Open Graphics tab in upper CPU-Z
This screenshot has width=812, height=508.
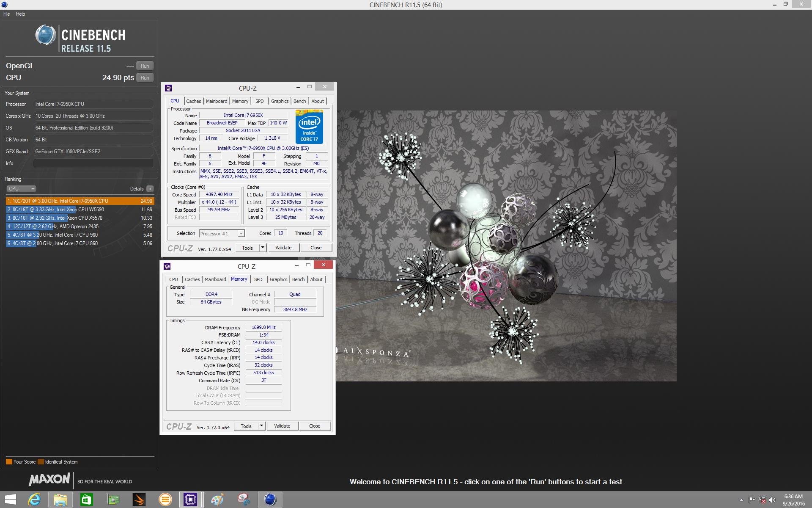(x=280, y=101)
